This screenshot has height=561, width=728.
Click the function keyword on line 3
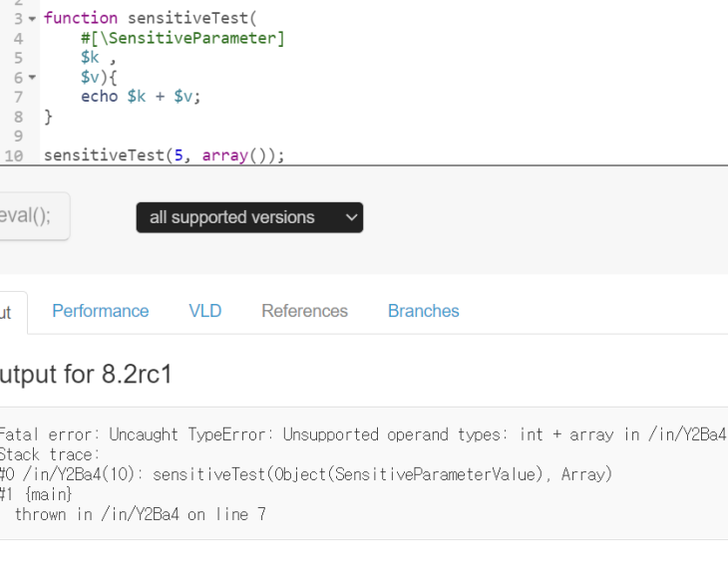pos(81,18)
